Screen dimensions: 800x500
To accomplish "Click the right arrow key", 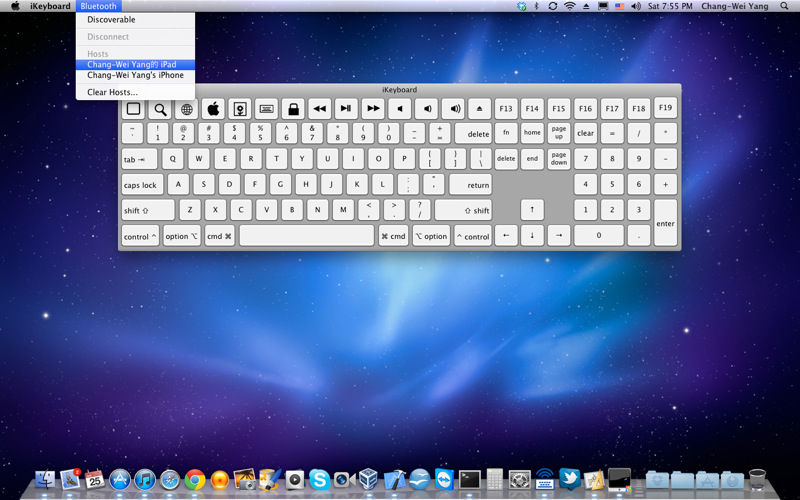I will pyautogui.click(x=559, y=236).
